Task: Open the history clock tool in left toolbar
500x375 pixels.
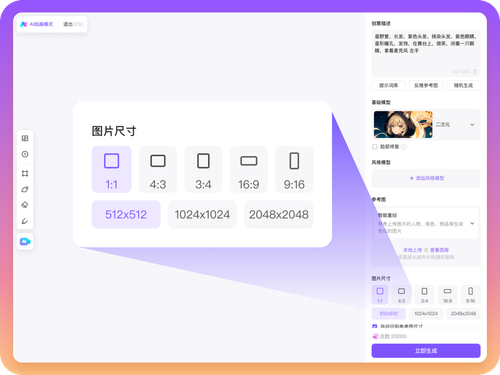Action: [x=25, y=154]
